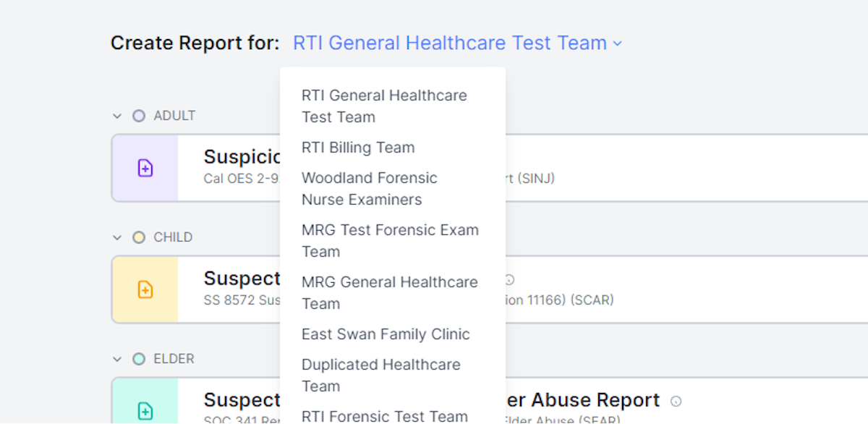The height and width of the screenshot is (424, 868).
Task: Choose MRG Test Forensic Exam Team
Action: click(393, 241)
